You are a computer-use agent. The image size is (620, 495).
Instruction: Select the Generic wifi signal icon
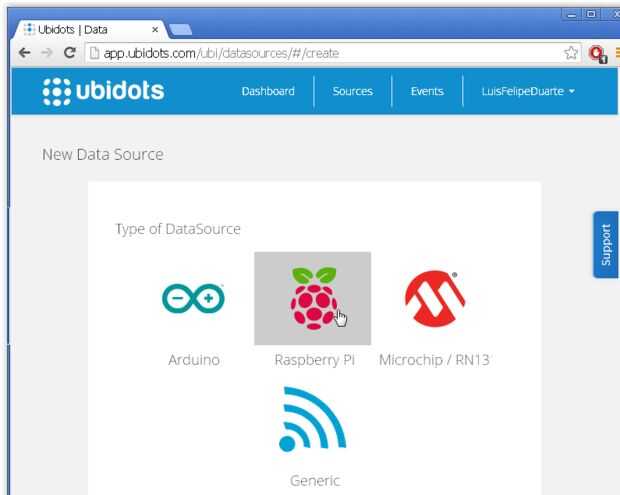pos(313,419)
